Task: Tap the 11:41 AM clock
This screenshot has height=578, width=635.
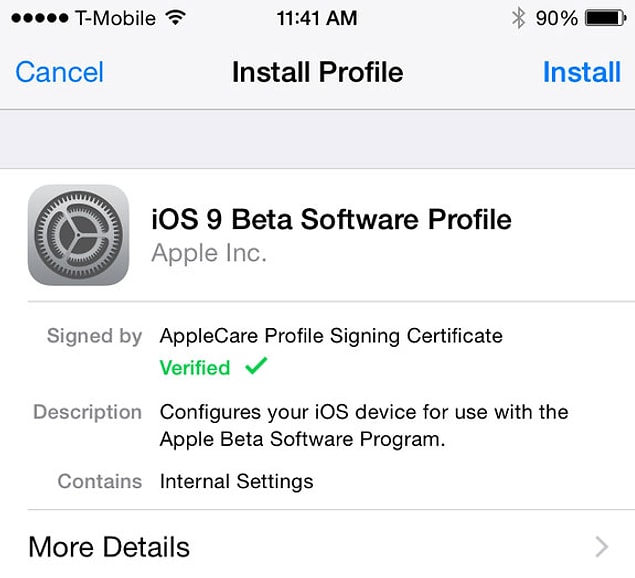Action: (x=317, y=18)
